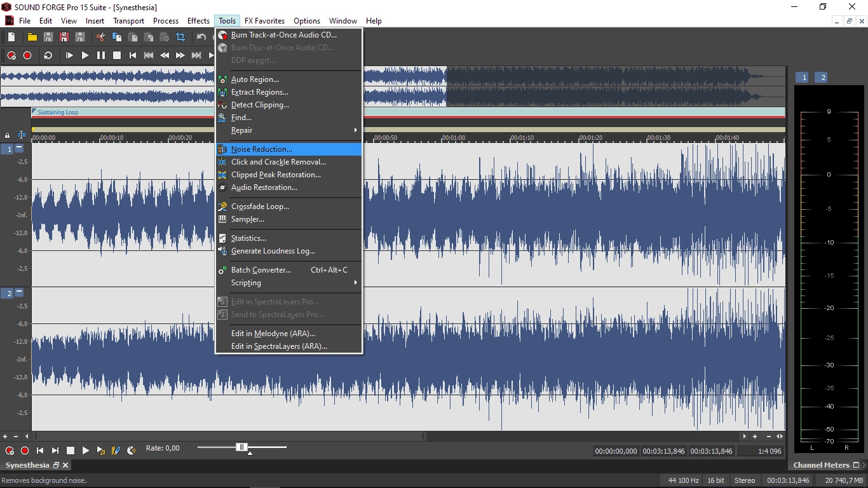868x488 pixels.
Task: Undo the last action in the toolbar
Action: 201,37
